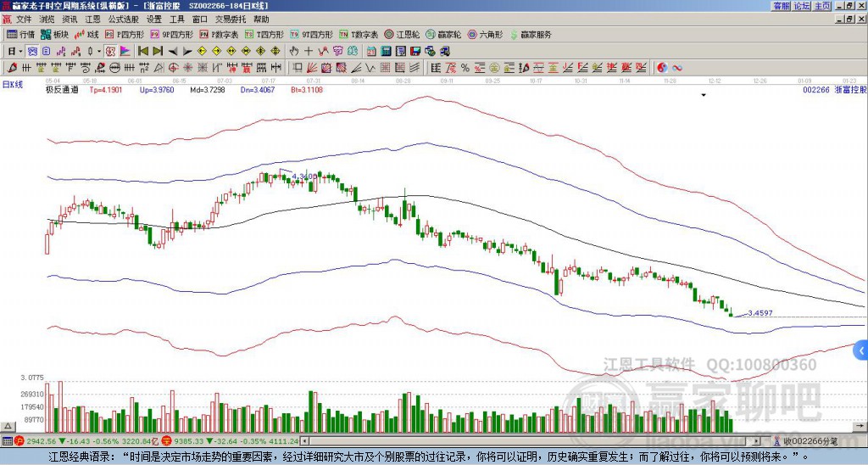Click the bottom-left up-triangle panel button
Screen dimensions: 868x465
[8, 426]
